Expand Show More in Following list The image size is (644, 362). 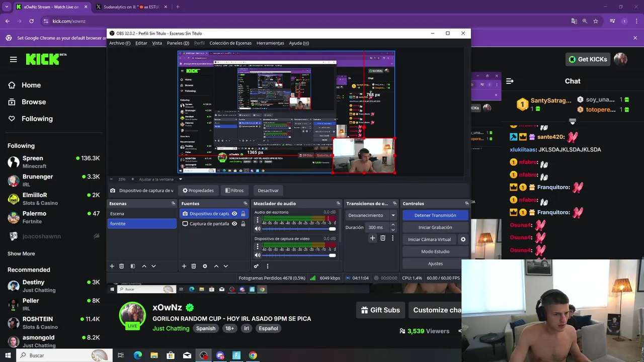(x=21, y=254)
